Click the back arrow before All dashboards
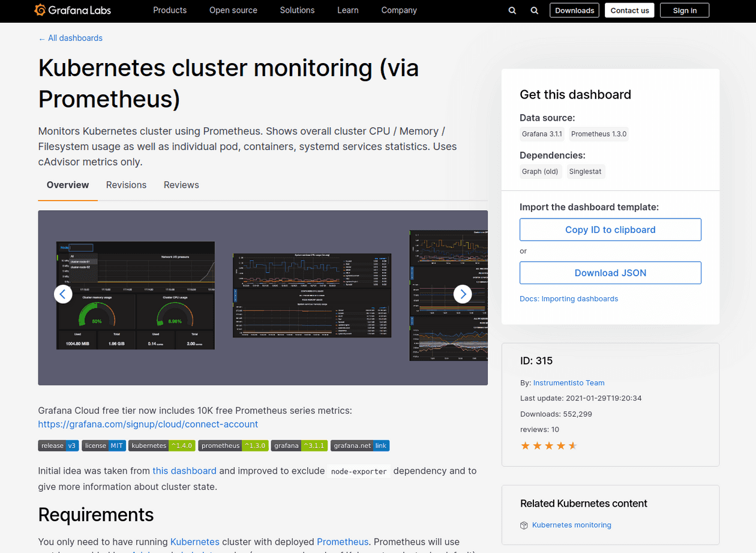The image size is (756, 553). click(x=41, y=38)
